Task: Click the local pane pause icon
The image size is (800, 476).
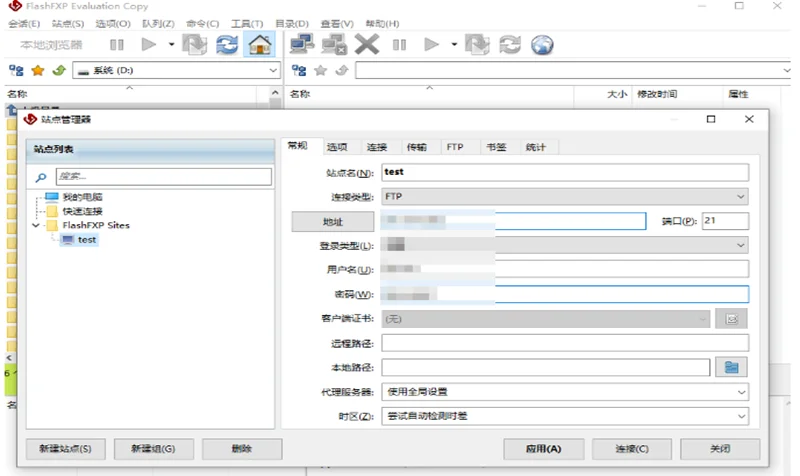Action: point(117,45)
